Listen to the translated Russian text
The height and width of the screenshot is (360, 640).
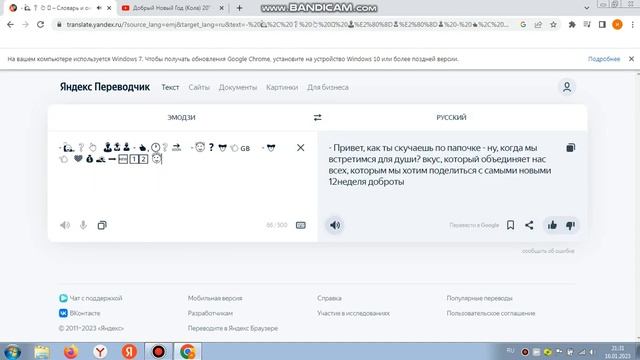(335, 225)
